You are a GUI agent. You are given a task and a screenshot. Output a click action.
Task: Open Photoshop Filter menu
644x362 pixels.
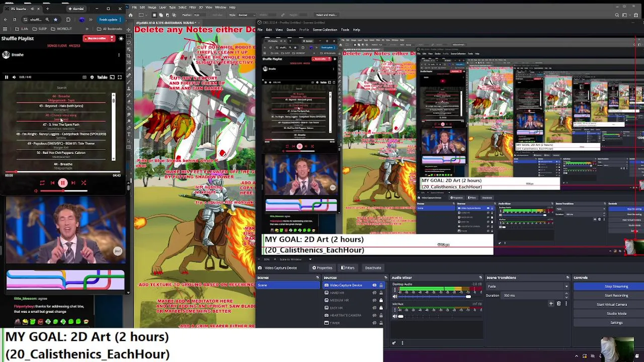(193, 7)
